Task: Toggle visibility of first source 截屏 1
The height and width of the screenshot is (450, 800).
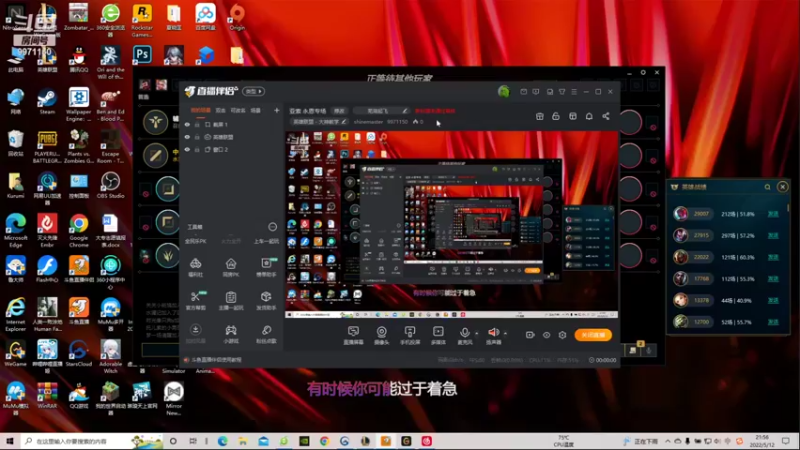Action: (187, 124)
